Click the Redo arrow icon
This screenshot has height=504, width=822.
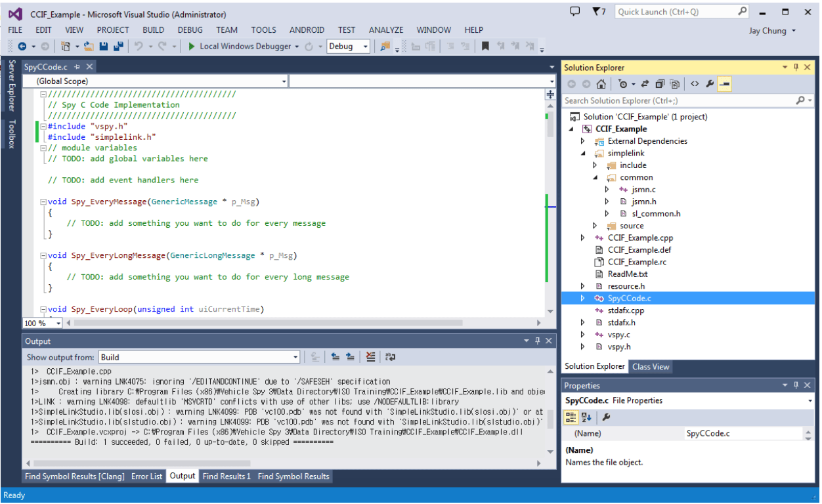point(162,47)
